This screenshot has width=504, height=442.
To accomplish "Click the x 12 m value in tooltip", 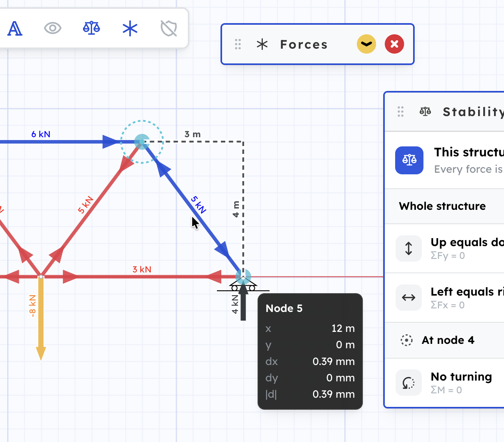I will coord(343,328).
